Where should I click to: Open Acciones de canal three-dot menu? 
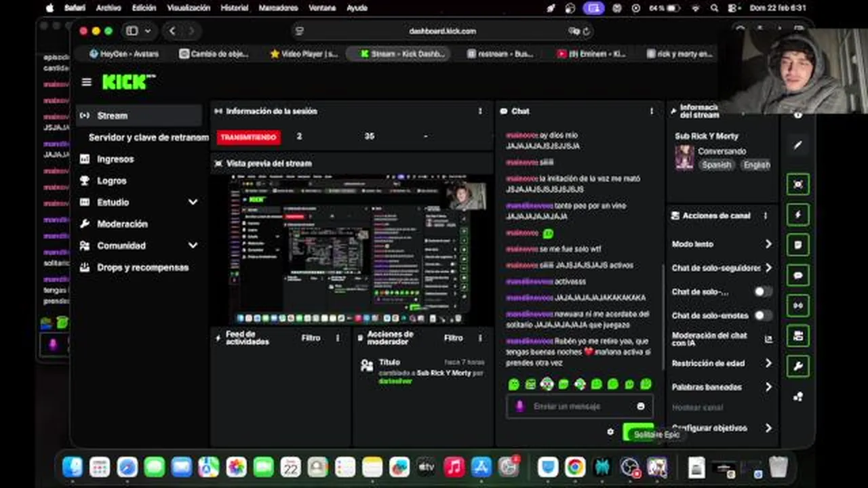(x=766, y=216)
